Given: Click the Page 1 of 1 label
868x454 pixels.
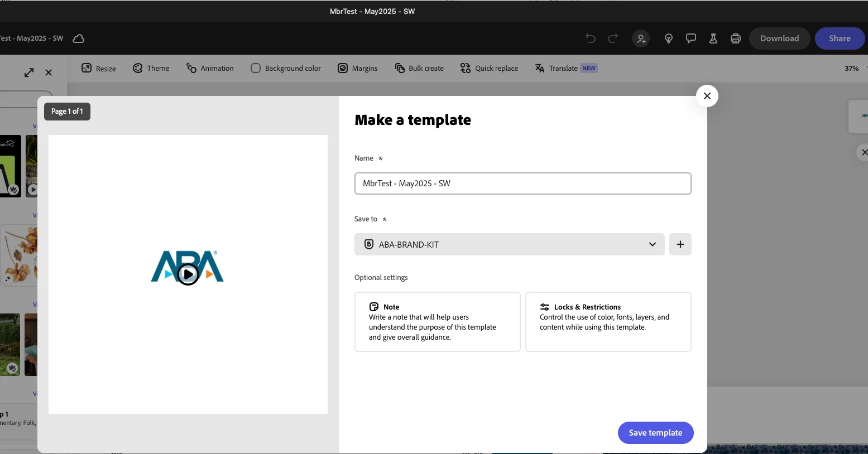Looking at the screenshot, I should coord(67,112).
